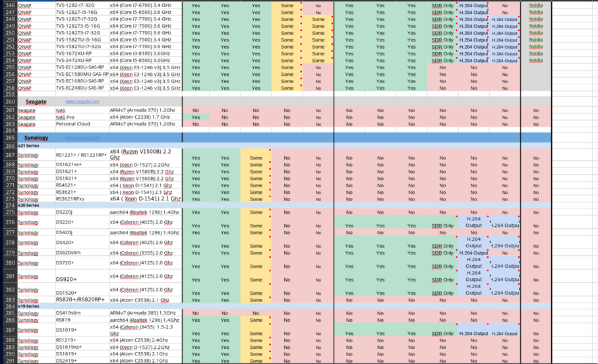
Task: Click the TVS-1282-i7-32G model cell
Action: [x=82, y=5]
